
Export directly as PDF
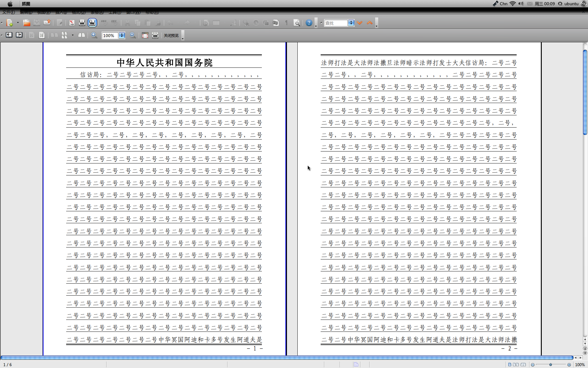coord(72,23)
